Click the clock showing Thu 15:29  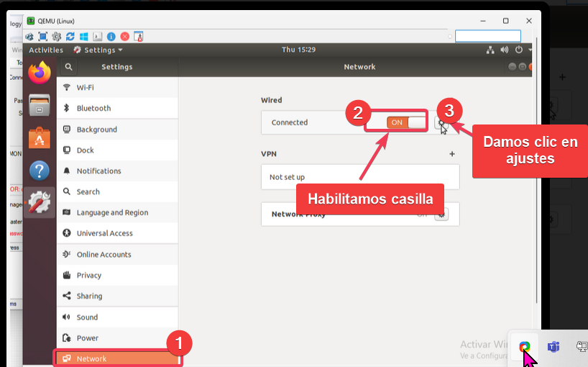298,50
